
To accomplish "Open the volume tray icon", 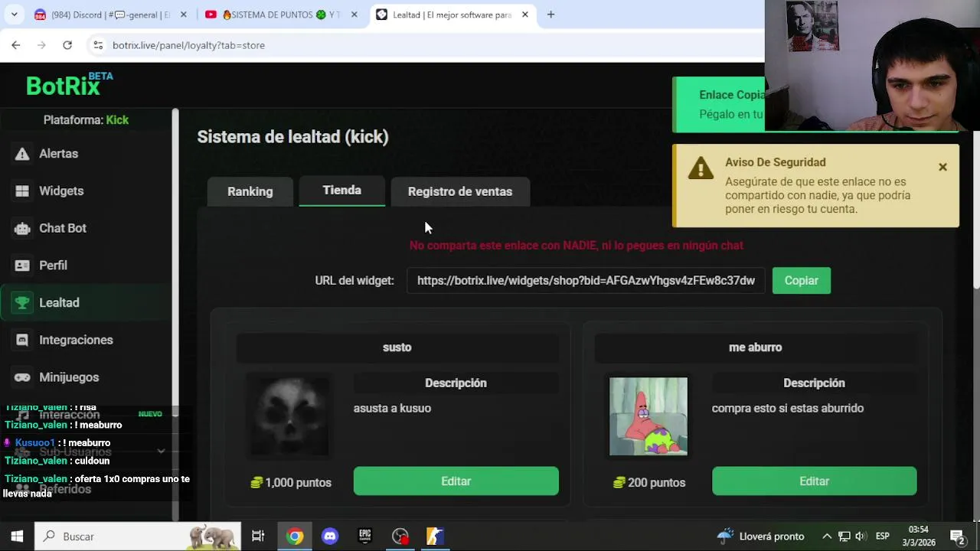I will [861, 536].
